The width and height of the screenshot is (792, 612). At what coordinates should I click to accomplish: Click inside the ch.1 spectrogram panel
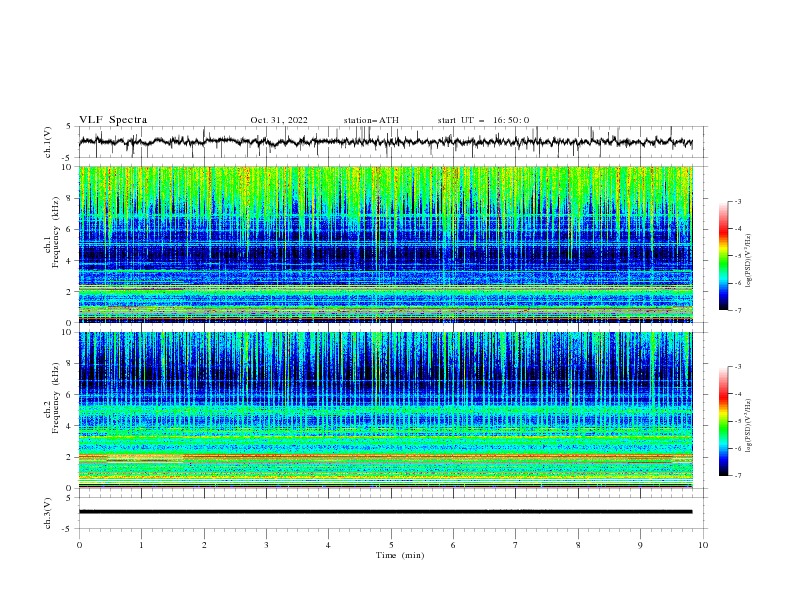(386, 244)
